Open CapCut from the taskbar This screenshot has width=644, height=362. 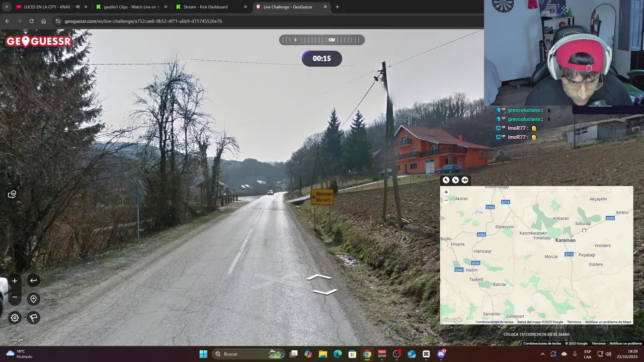click(x=426, y=354)
